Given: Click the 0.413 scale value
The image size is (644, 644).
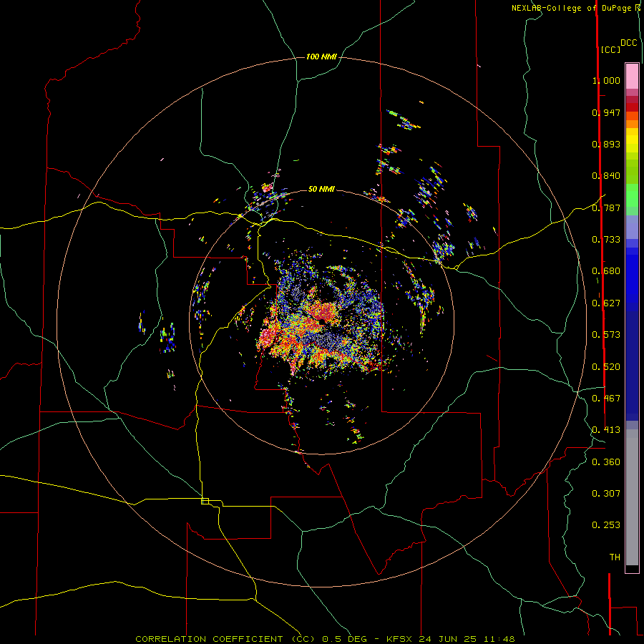Looking at the screenshot, I should click(x=606, y=430).
